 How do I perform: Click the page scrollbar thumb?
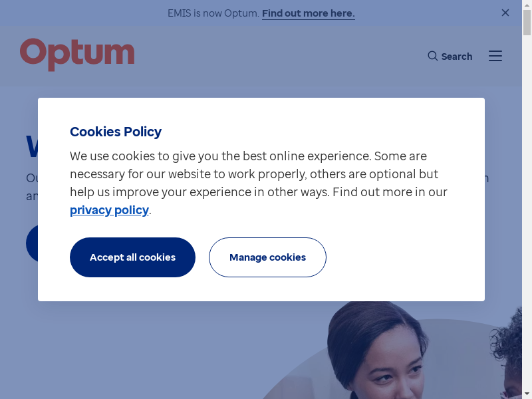tap(527, 23)
